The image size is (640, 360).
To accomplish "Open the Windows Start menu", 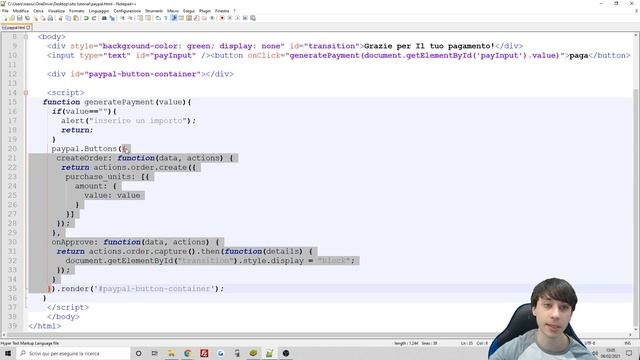I will point(8,353).
